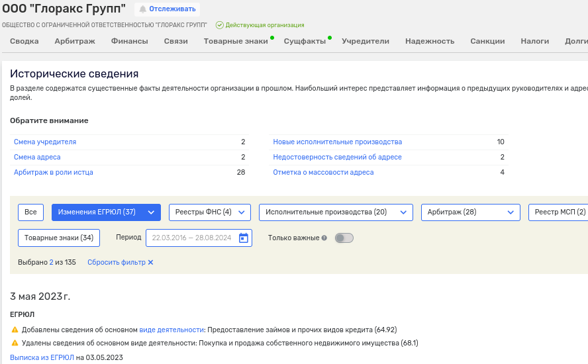Click the Арбитраж в роли истца link
This screenshot has width=588, height=364.
pyautogui.click(x=53, y=173)
